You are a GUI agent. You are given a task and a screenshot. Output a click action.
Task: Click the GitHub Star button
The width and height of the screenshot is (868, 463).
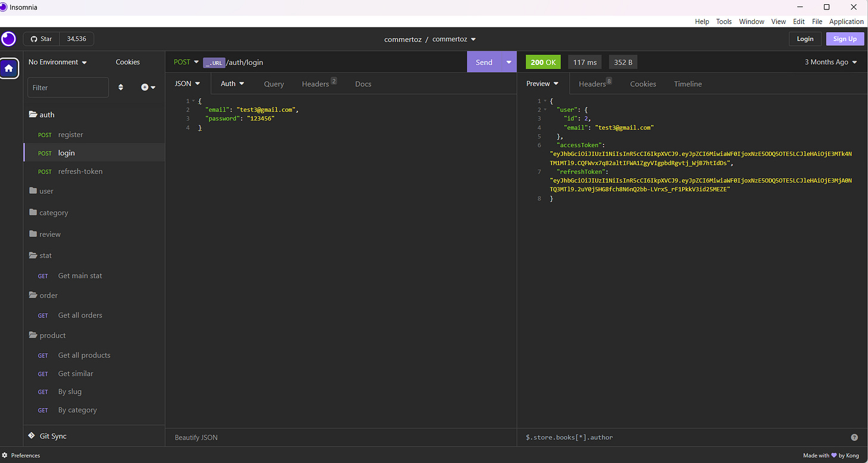(42, 39)
